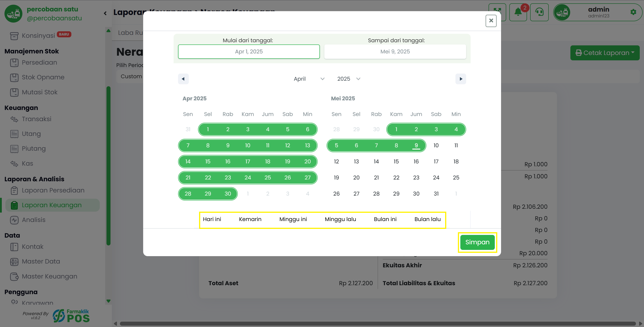This screenshot has height=327, width=644.
Task: Click the Analisis pulse icon
Action: point(14,220)
